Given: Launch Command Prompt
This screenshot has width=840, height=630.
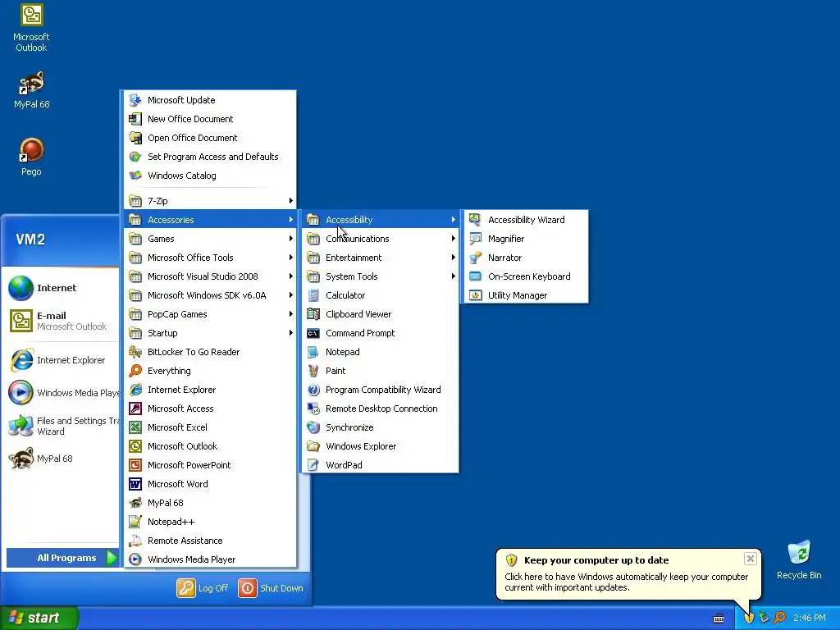Looking at the screenshot, I should coord(380,333).
